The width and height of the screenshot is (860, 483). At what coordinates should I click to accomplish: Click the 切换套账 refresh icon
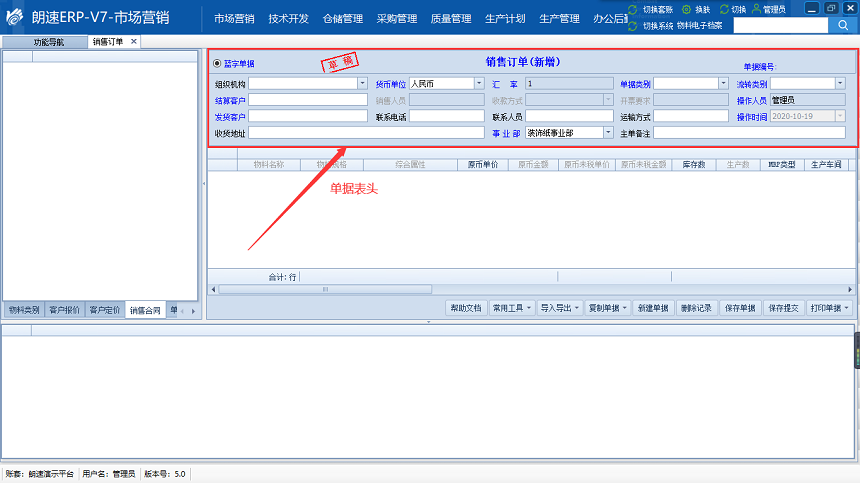pos(632,9)
